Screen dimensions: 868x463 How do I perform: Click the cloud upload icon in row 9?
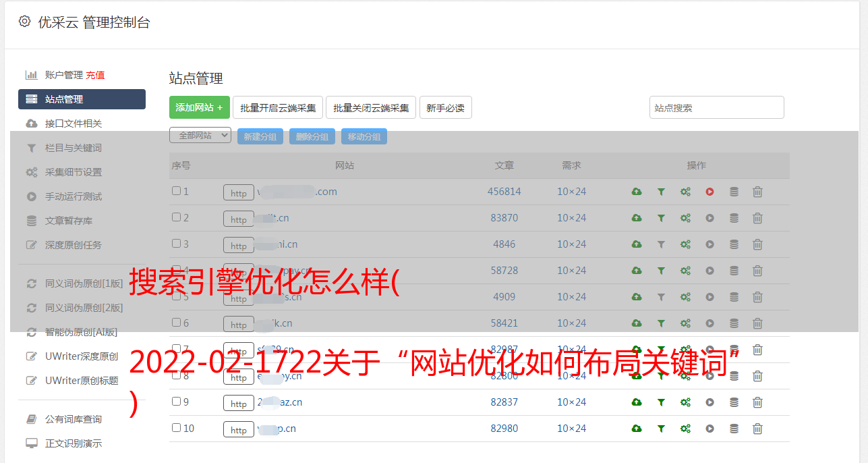pos(637,402)
